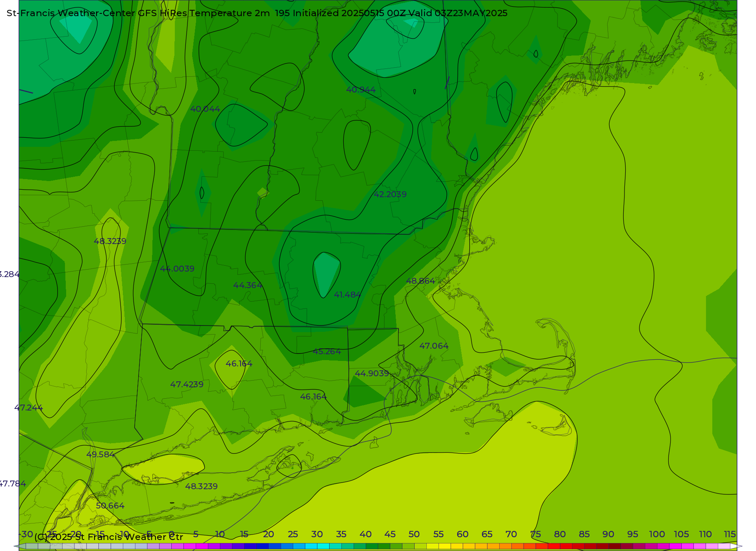Click the colorbar label 55
The width and height of the screenshot is (756, 551).
439,534
